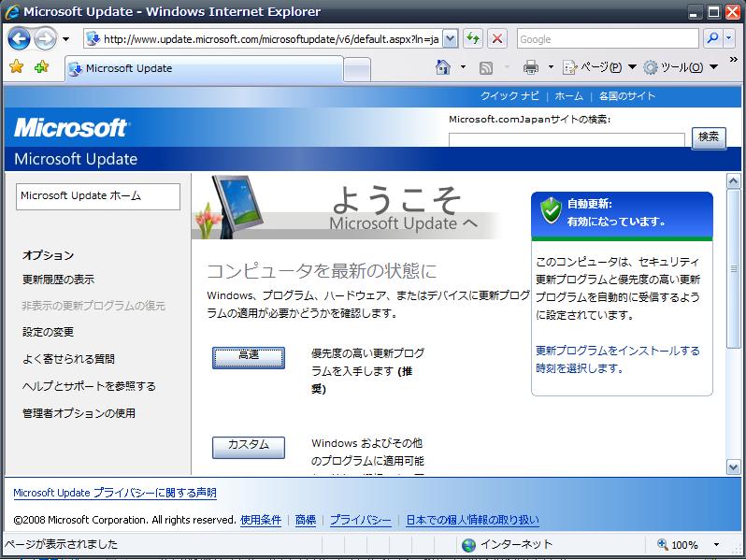This screenshot has width=746, height=560.
Task: Click the vertical scrollbar thumb
Action: click(x=733, y=269)
